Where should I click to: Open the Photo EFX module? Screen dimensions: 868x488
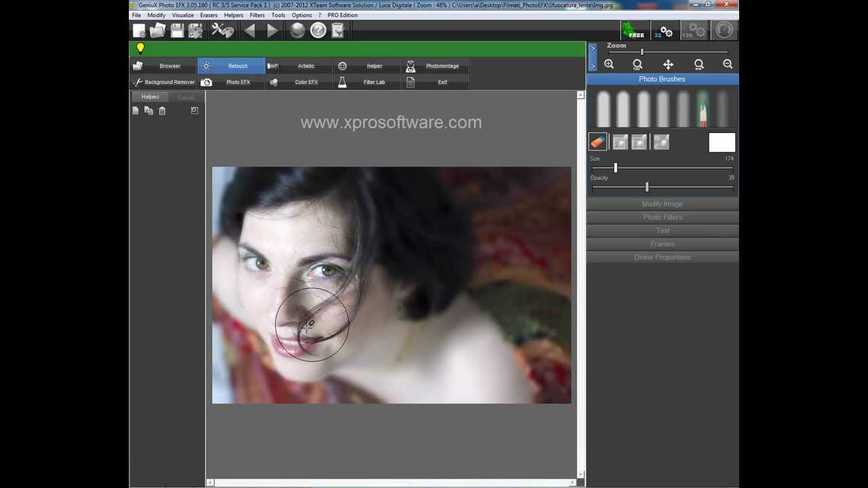(x=231, y=82)
